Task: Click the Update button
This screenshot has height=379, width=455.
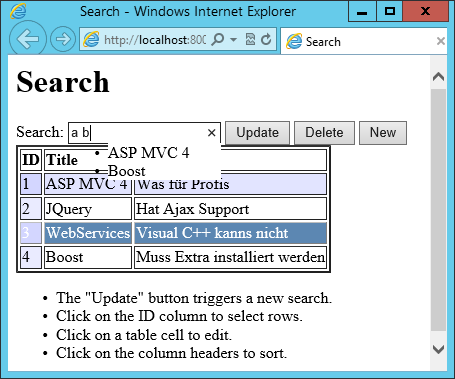Action: click(x=257, y=133)
